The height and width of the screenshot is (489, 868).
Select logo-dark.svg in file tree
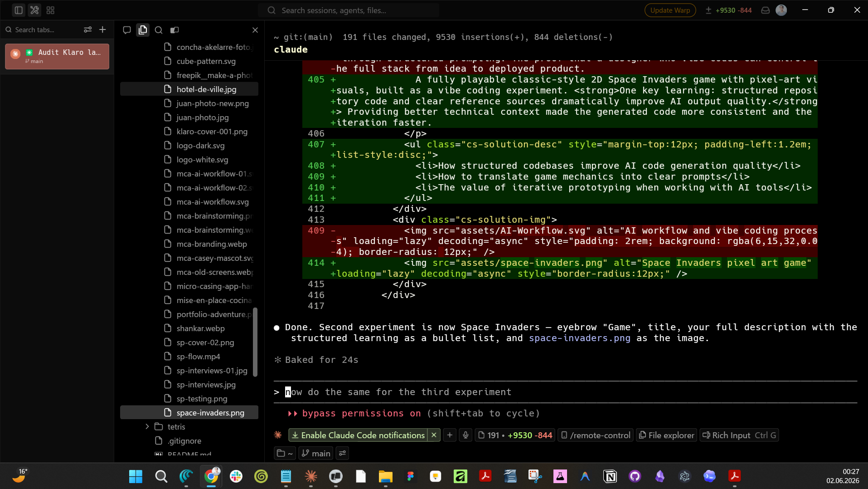click(189, 146)
